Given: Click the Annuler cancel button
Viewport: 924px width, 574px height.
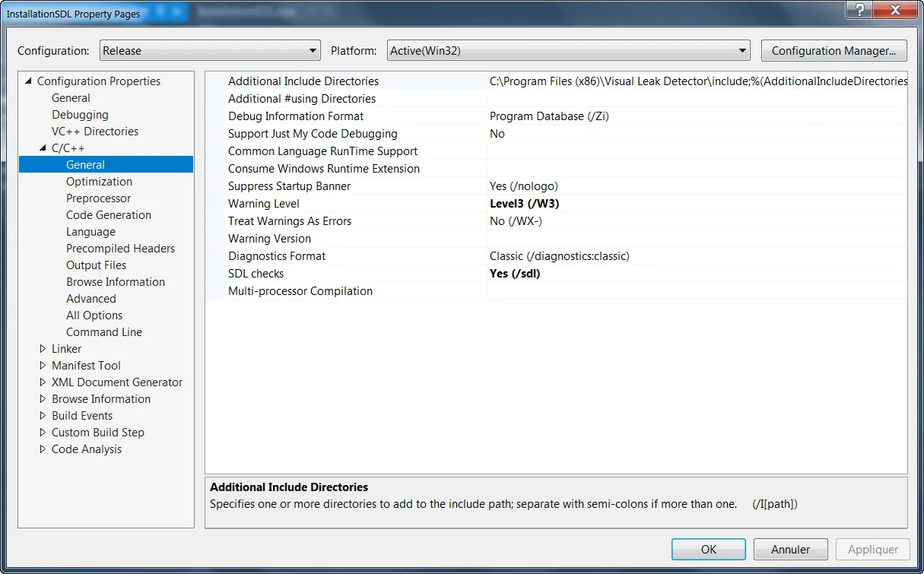Looking at the screenshot, I should [x=790, y=549].
